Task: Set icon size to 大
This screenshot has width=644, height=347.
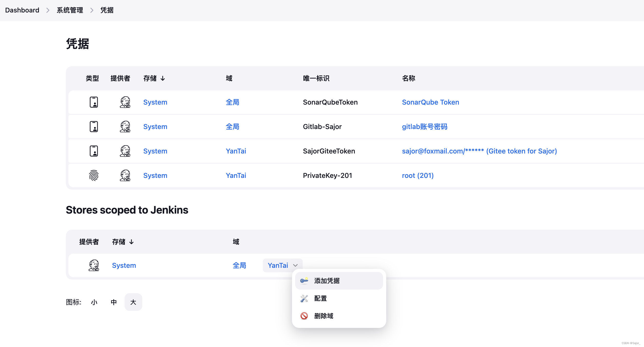Action: (x=133, y=302)
